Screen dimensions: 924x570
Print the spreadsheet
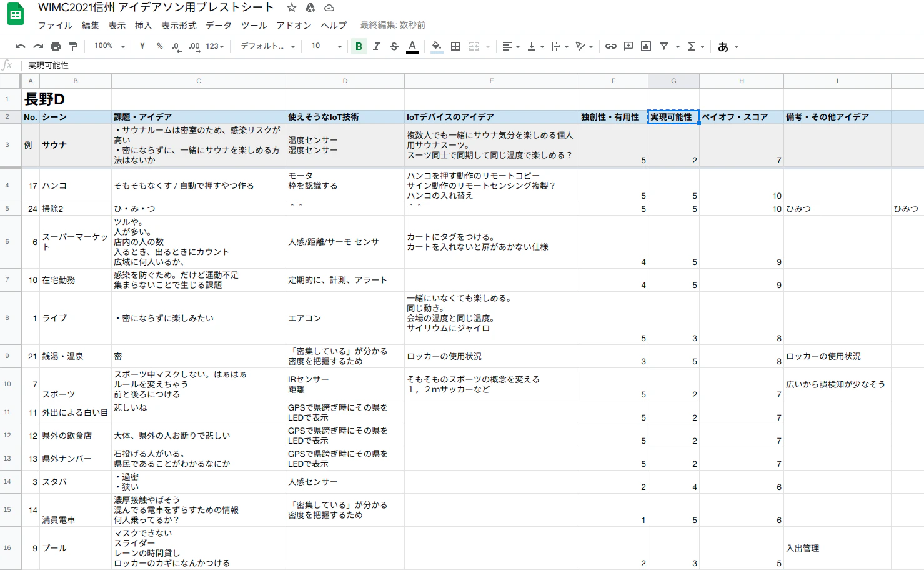coord(56,46)
